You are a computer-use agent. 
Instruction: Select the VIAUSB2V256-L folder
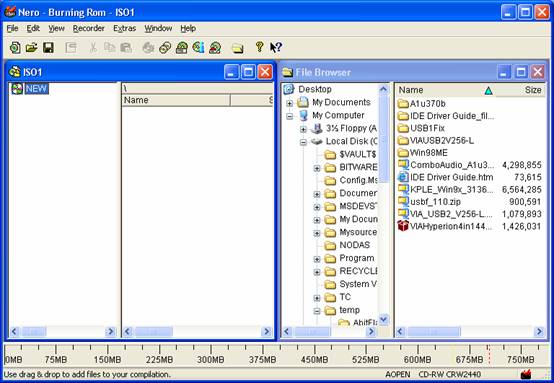pos(435,140)
